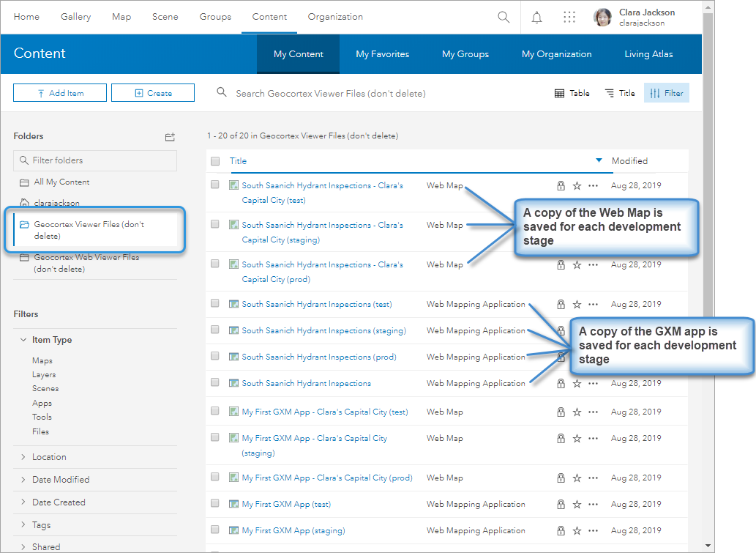Go to Gallery in top navigation
Viewport: 756px width, 553px height.
(x=75, y=17)
